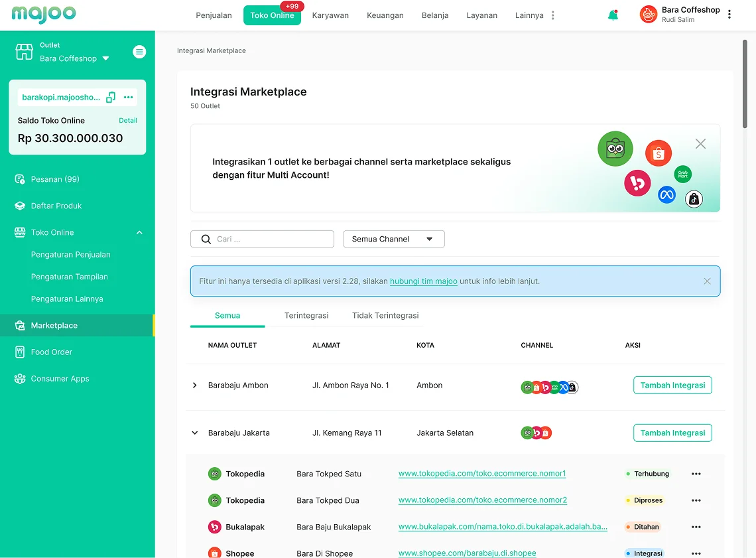Open the Karyawan top menu
This screenshot has width=756, height=558.
[x=330, y=15]
